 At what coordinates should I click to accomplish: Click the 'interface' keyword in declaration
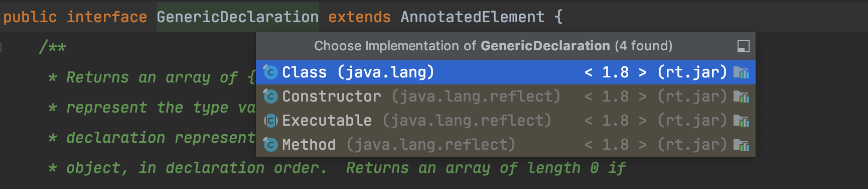tap(107, 17)
